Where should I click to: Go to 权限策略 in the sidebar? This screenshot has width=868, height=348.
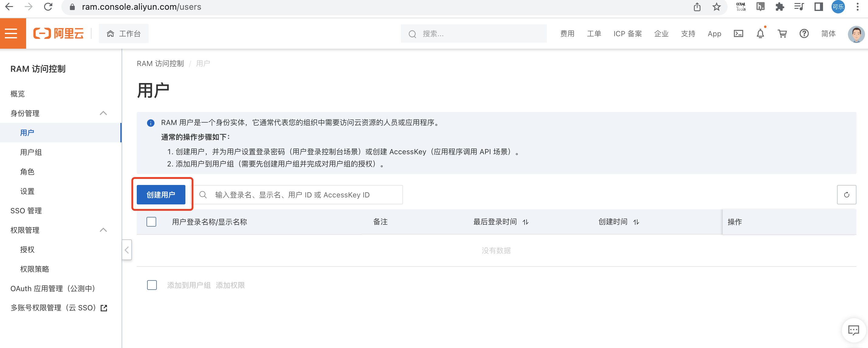pyautogui.click(x=34, y=269)
